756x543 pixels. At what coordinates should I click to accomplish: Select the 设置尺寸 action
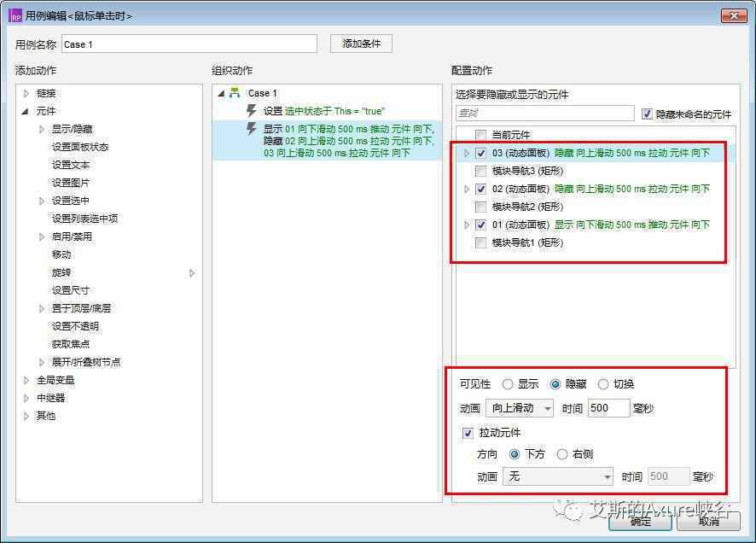coord(70,290)
